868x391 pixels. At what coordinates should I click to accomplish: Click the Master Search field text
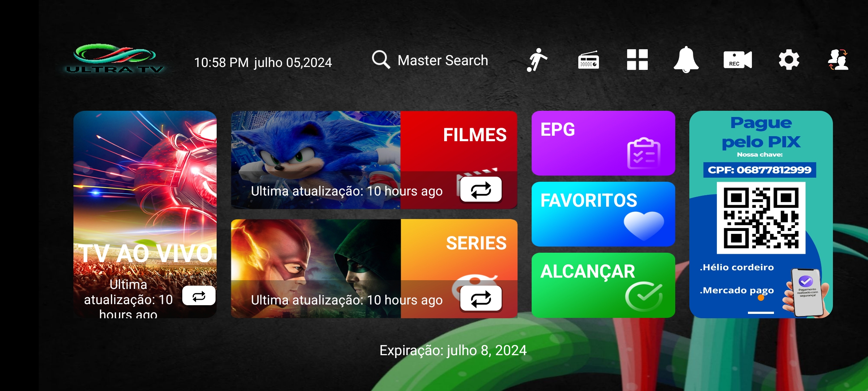click(x=443, y=60)
